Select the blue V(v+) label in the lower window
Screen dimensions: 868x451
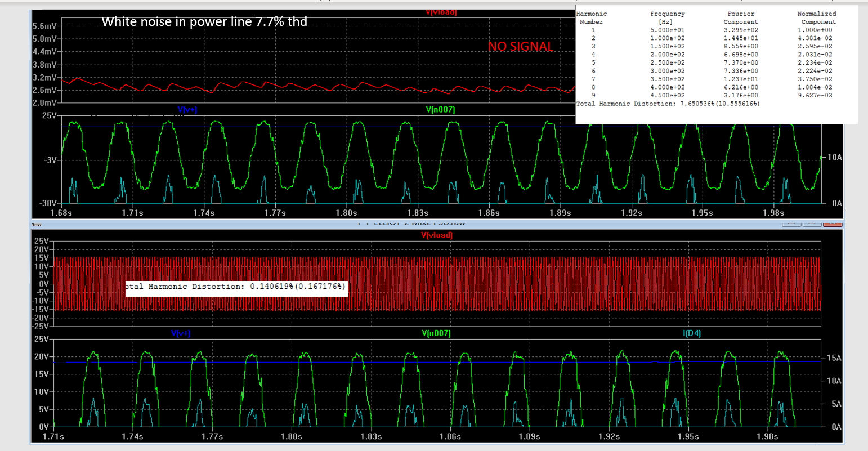pyautogui.click(x=181, y=333)
